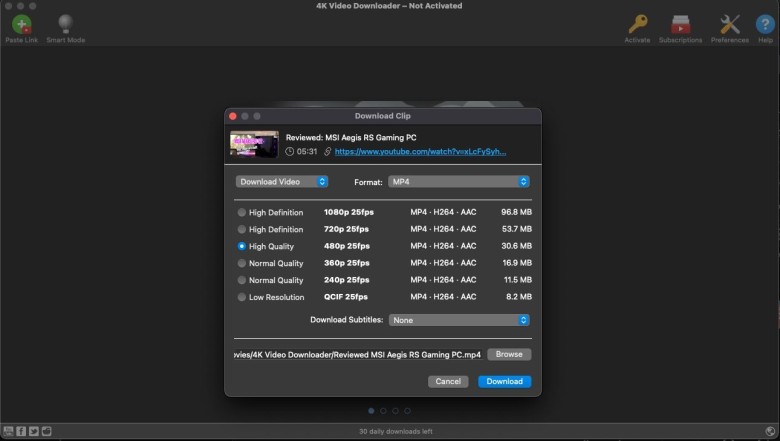The width and height of the screenshot is (780, 441).
Task: Select the third page indicator dot
Action: tap(395, 411)
